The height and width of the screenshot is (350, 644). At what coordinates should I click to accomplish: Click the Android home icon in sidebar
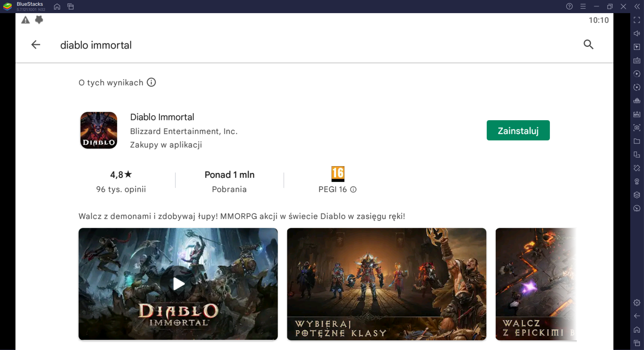tap(637, 330)
